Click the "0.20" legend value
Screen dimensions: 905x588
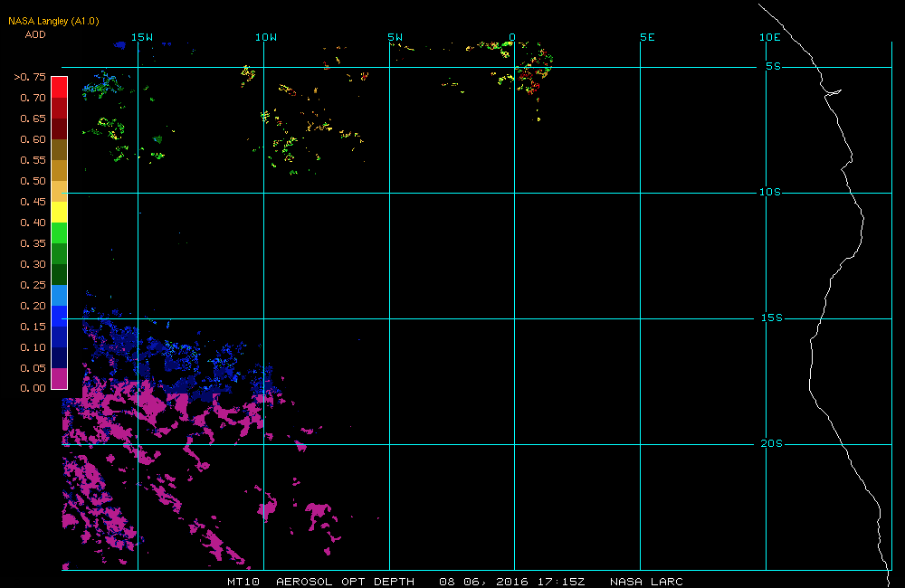(x=33, y=305)
